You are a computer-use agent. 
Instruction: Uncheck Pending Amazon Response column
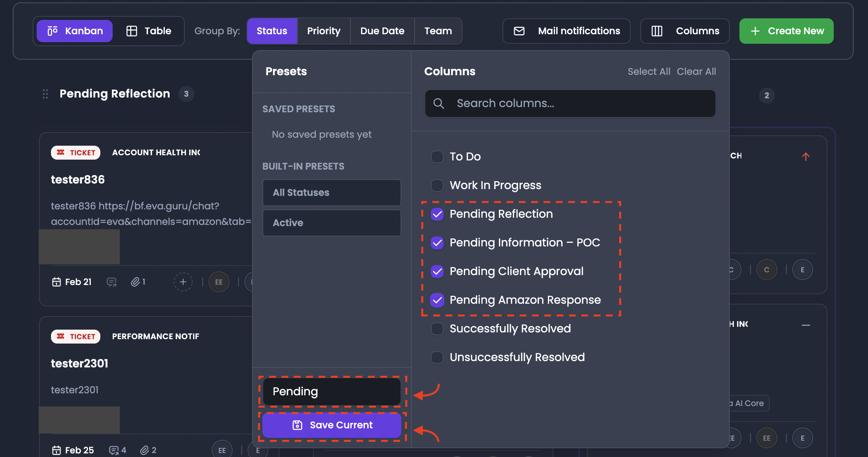tap(437, 300)
